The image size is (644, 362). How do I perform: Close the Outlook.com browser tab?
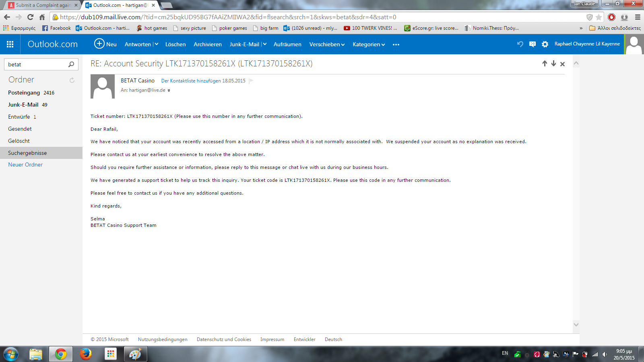[x=153, y=5]
